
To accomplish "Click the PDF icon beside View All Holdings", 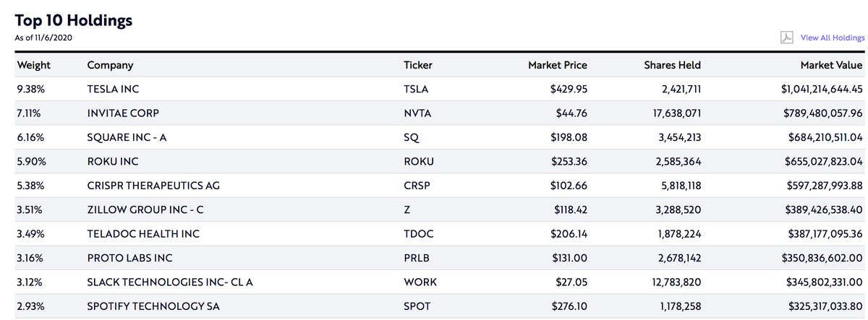I will (786, 38).
